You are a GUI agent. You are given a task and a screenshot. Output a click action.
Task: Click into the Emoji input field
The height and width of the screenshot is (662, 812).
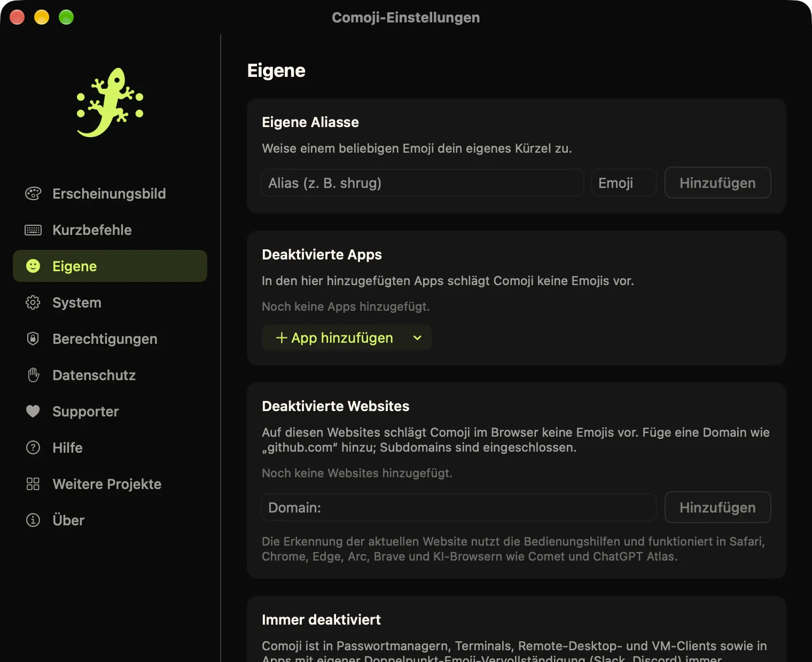click(624, 183)
